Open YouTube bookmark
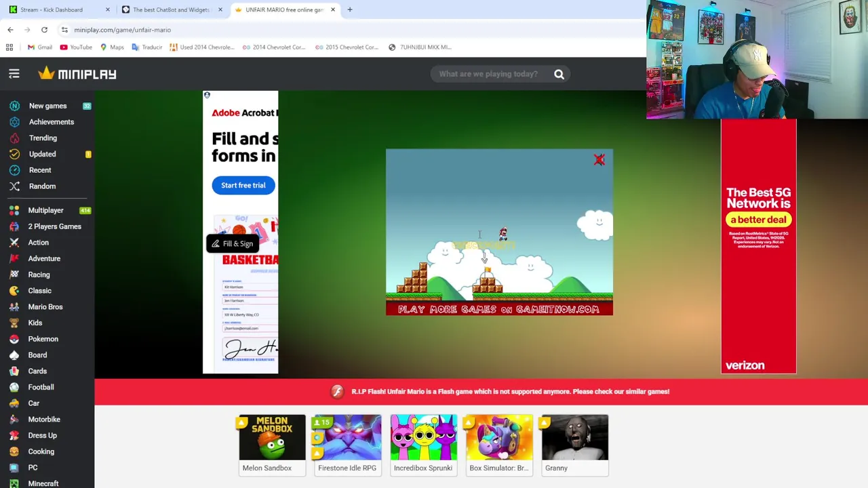Screen dimensions: 868x488 coord(76,47)
